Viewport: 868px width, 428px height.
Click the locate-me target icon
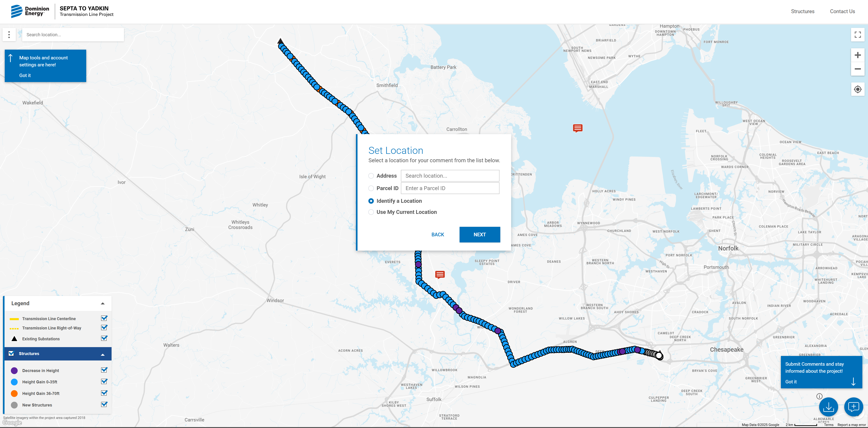click(858, 89)
